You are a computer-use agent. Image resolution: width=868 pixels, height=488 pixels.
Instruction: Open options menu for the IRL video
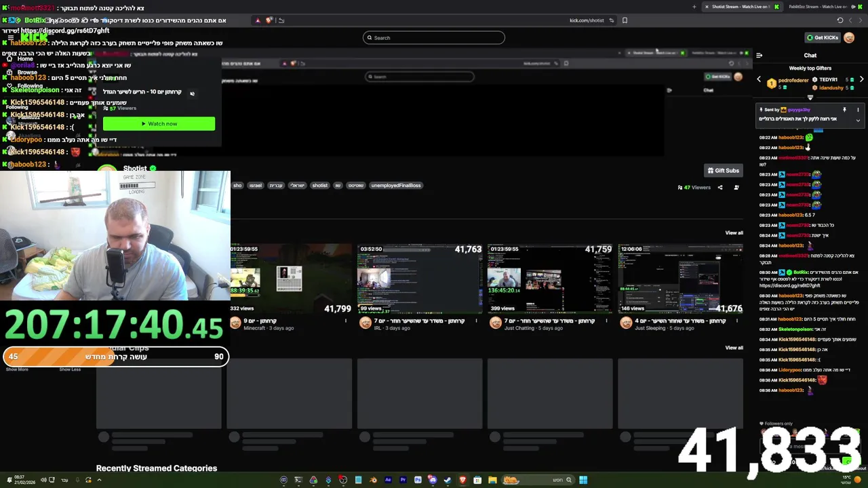click(x=477, y=321)
